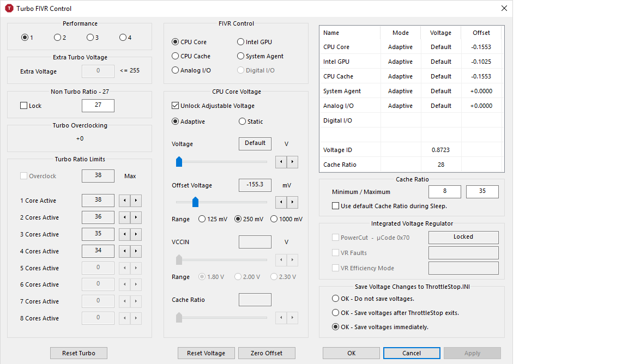The width and height of the screenshot is (628, 364).
Task: Click right arrow beside Voltage slider
Action: coord(292,162)
